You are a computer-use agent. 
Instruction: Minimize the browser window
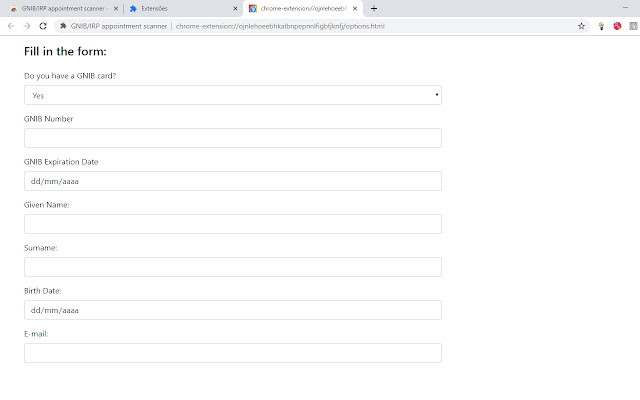tap(625, 8)
